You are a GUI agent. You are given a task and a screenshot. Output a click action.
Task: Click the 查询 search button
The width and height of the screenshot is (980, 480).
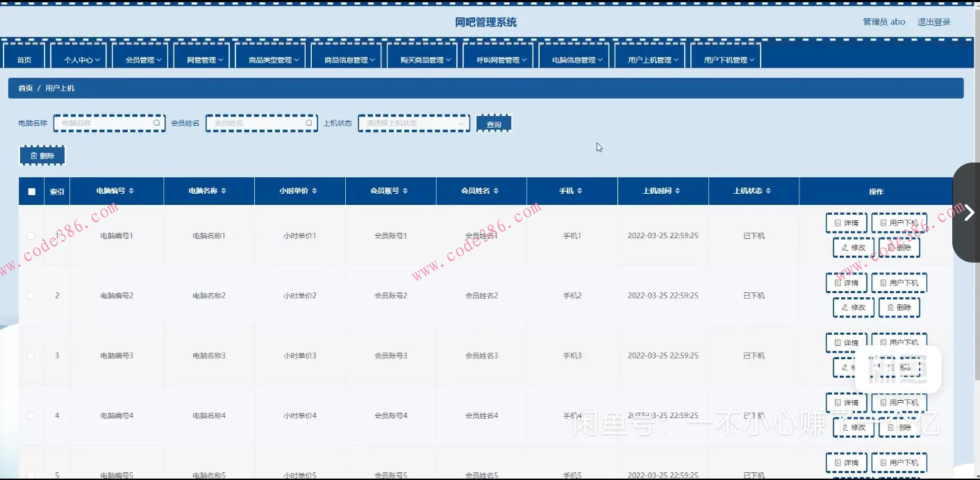tap(494, 124)
